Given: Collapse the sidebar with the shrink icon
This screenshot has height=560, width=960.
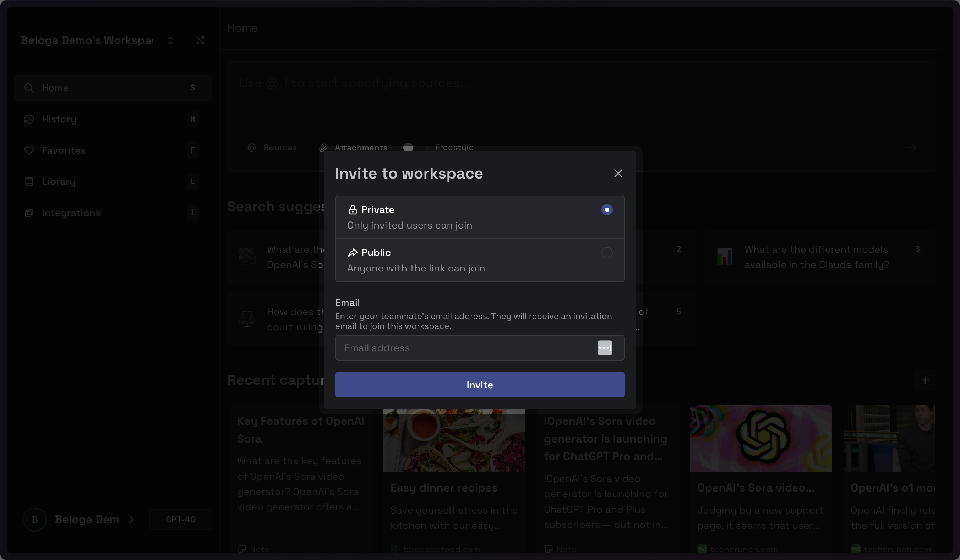Looking at the screenshot, I should 200,40.
